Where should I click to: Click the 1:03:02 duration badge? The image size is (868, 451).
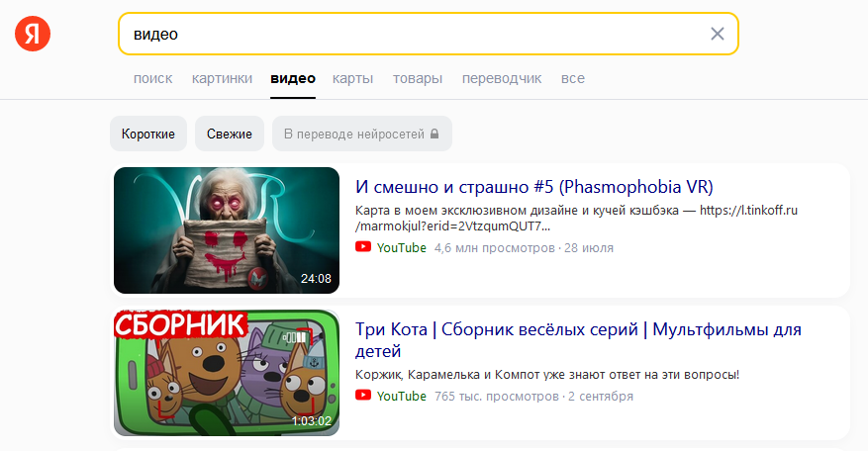[x=312, y=421]
